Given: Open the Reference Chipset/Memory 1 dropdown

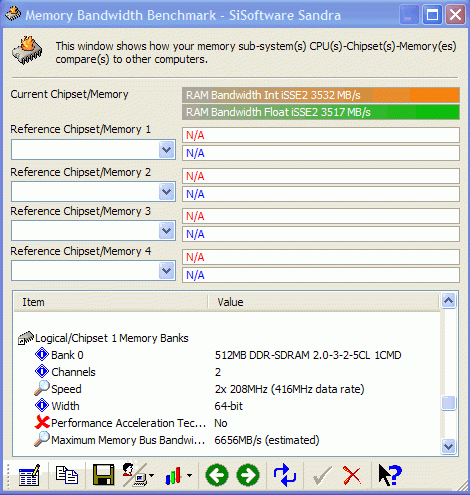Looking at the screenshot, I should [167, 150].
